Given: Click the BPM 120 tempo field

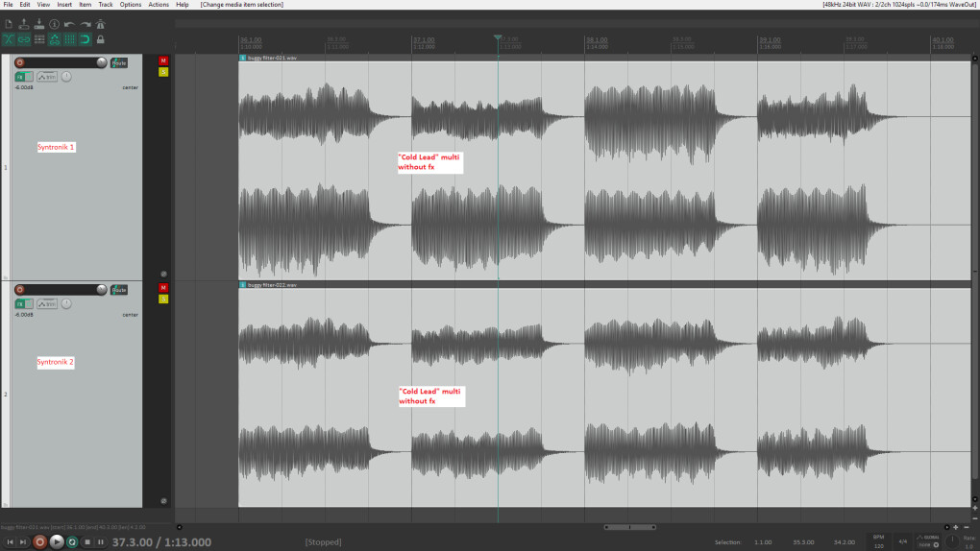Looking at the screenshot, I should click(878, 541).
